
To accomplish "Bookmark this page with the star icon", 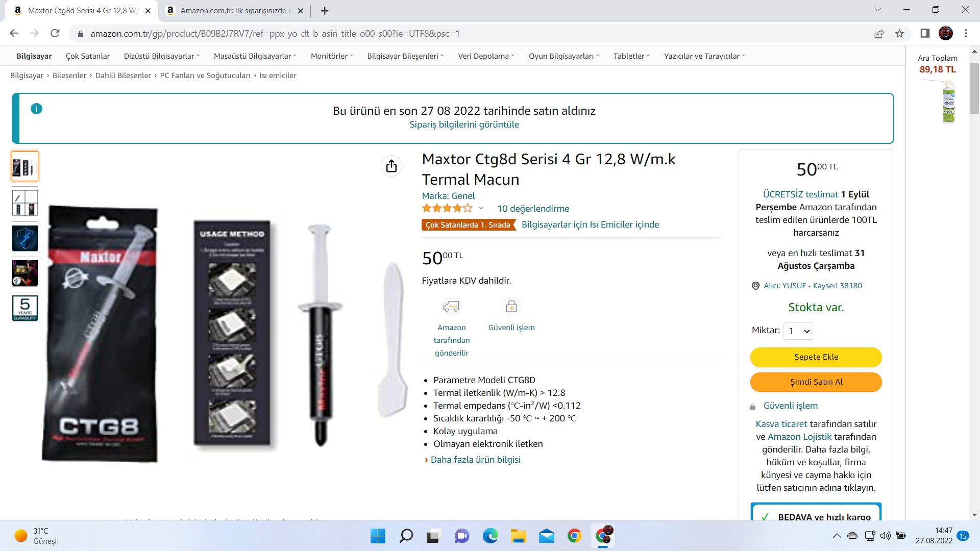I will 899,34.
